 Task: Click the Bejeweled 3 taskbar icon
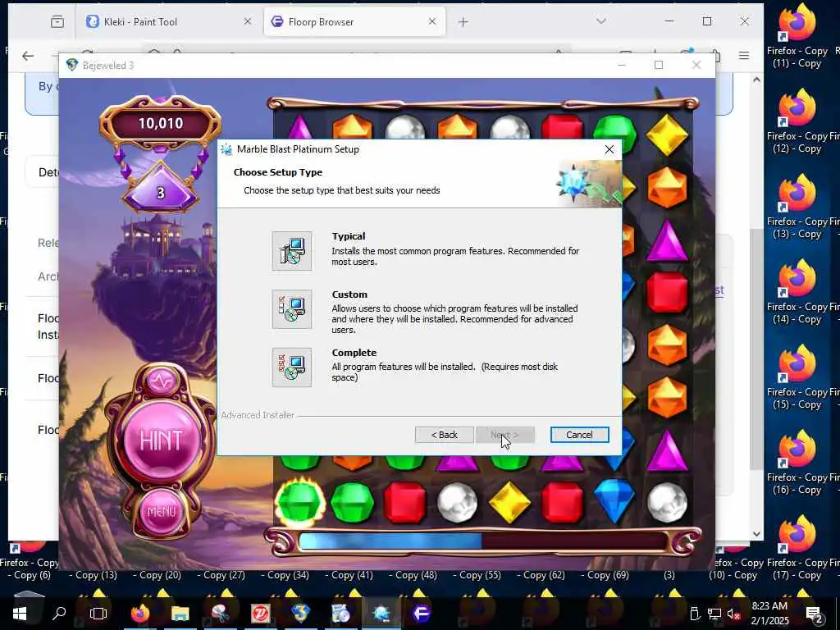[x=300, y=614]
